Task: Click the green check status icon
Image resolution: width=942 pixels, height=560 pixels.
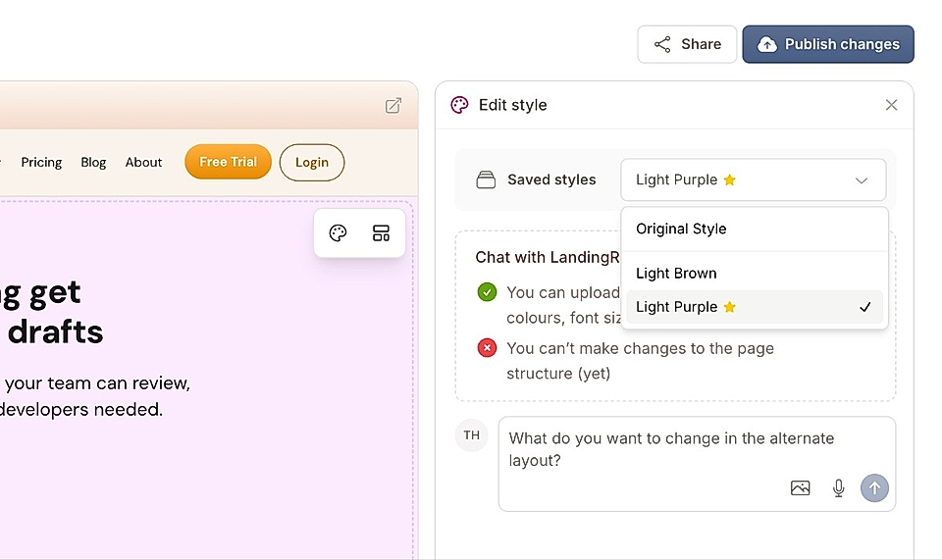Action: (x=487, y=292)
